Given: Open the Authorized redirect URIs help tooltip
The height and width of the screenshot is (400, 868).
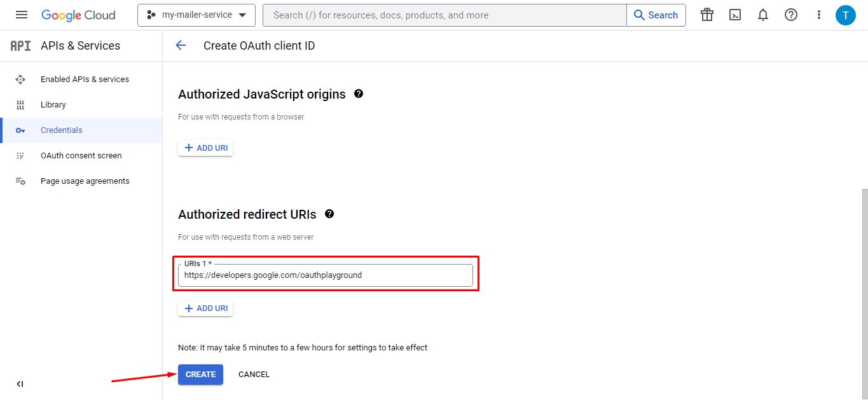Looking at the screenshot, I should pyautogui.click(x=329, y=214).
